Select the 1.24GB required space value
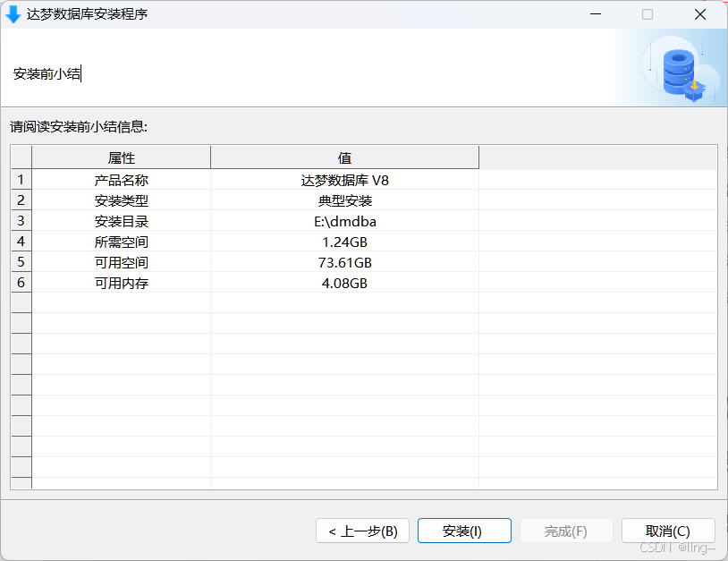The width and height of the screenshot is (728, 561). [x=344, y=242]
